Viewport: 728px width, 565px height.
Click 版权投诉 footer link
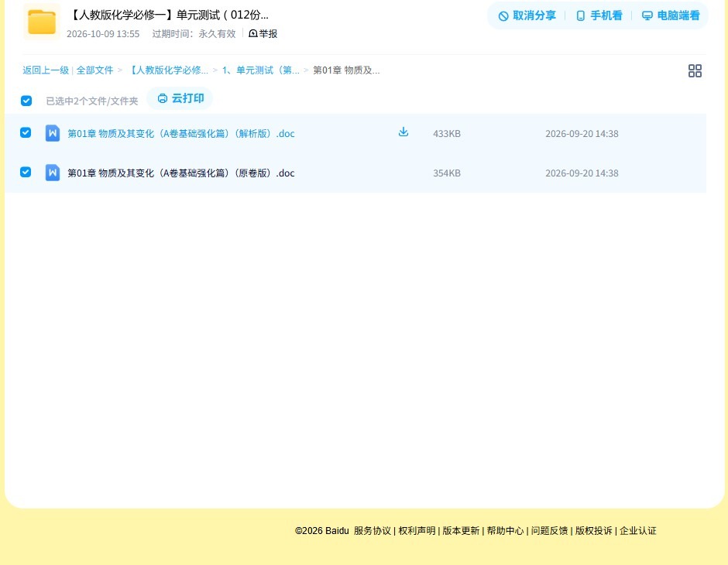(x=594, y=531)
